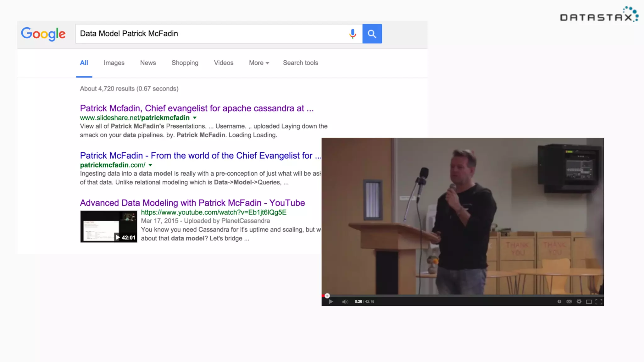Click the video progress bar scrubber handle
Viewport: 644px width, 362px height.
[327, 296]
